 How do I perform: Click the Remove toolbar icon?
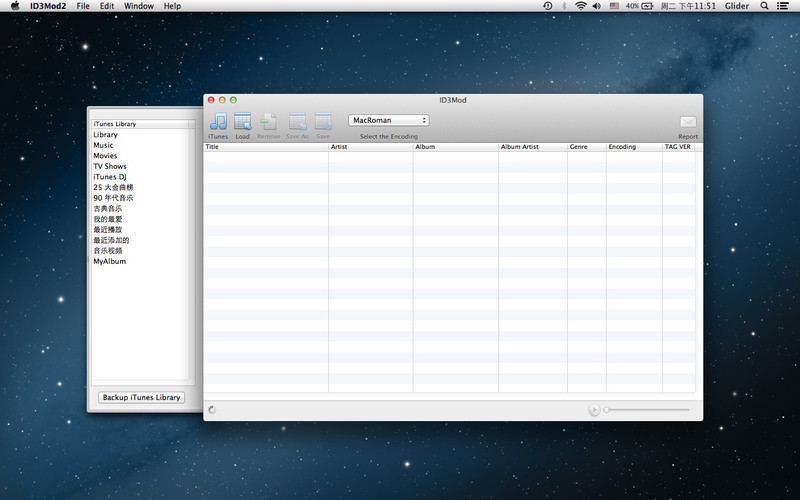[x=268, y=122]
